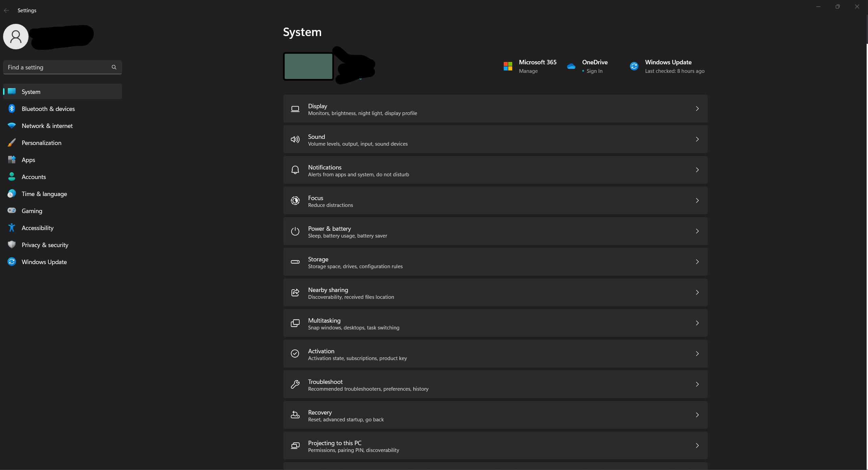Open Storage row via its chevron arrow

pos(697,262)
